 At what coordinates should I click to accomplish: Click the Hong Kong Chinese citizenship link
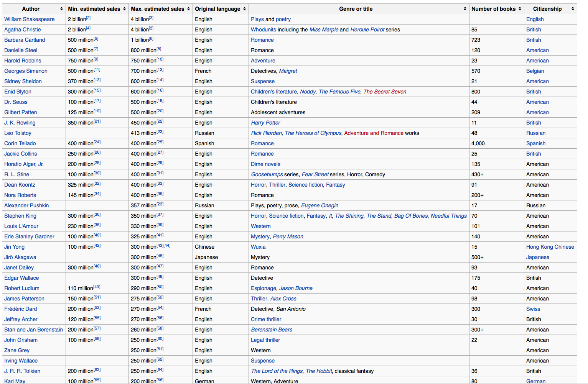point(550,247)
